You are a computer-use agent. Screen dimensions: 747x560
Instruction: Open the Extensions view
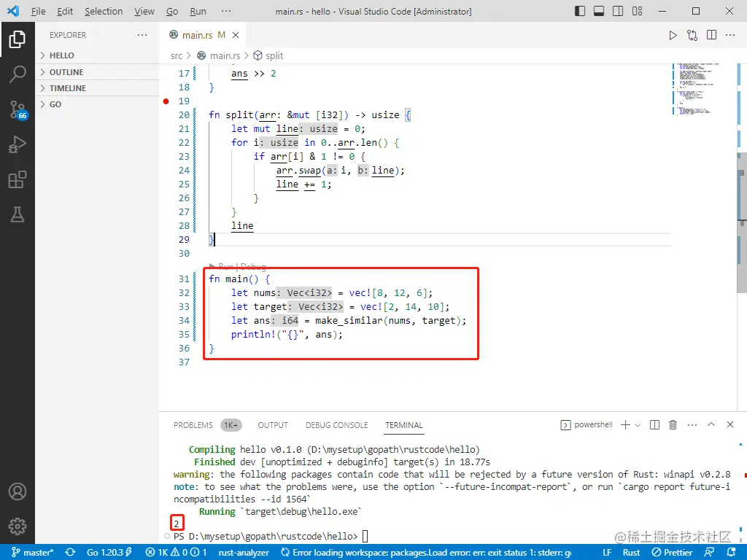coord(18,179)
